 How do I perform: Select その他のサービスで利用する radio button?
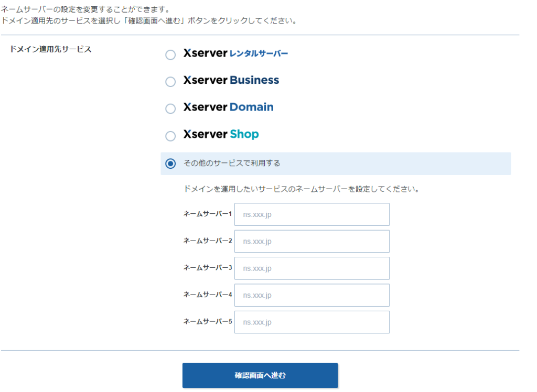170,164
